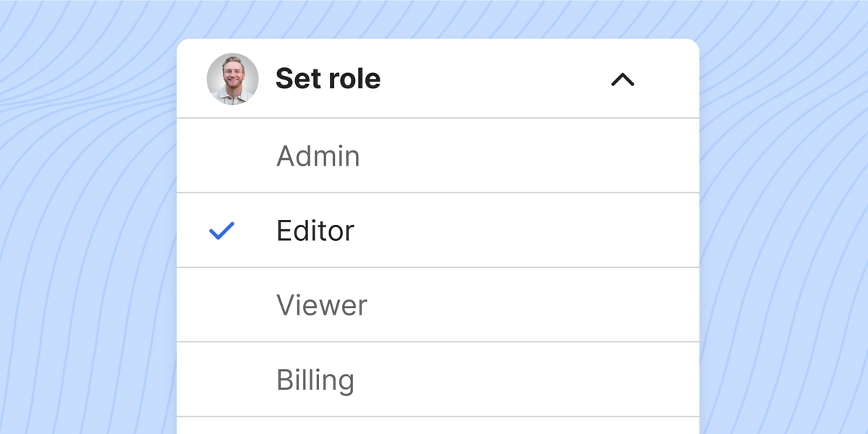Screen dimensions: 868x434
Task: Click the partially visible row under Billing
Action: point(438,425)
